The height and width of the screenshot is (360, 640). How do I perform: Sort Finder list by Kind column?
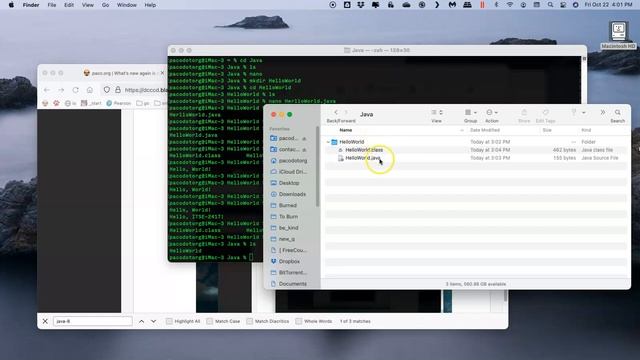click(586, 130)
